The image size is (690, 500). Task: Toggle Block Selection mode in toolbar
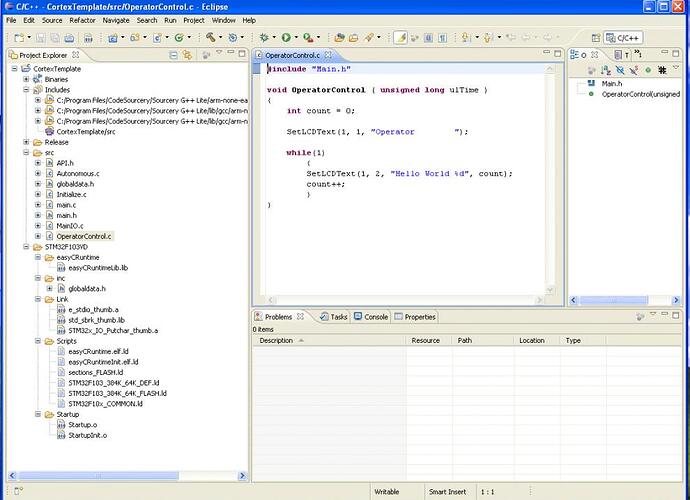click(429, 38)
